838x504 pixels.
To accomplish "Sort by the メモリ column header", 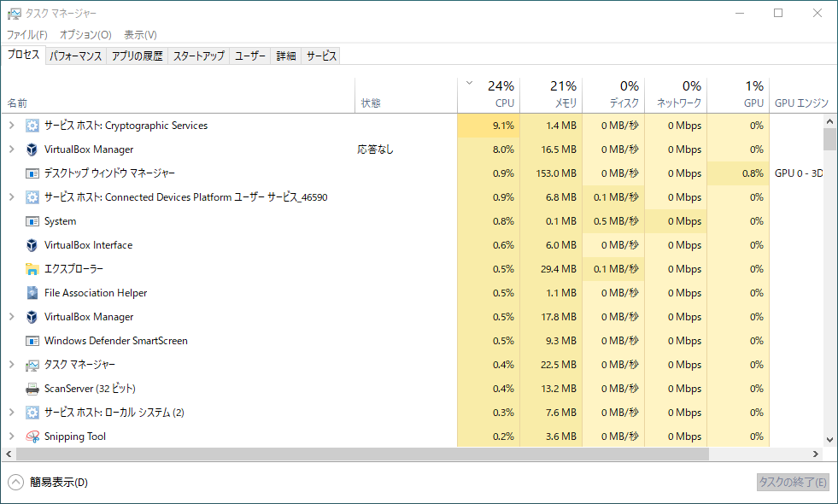I will [x=551, y=95].
